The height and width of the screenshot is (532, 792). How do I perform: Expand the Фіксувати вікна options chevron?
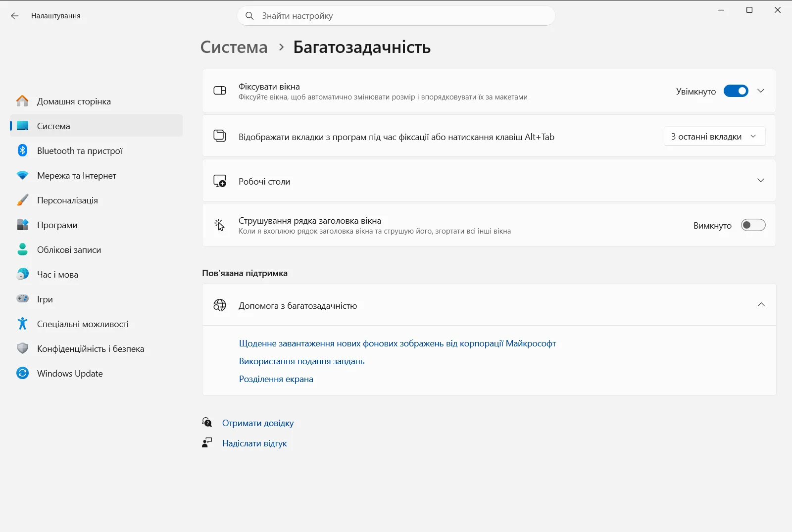click(761, 91)
